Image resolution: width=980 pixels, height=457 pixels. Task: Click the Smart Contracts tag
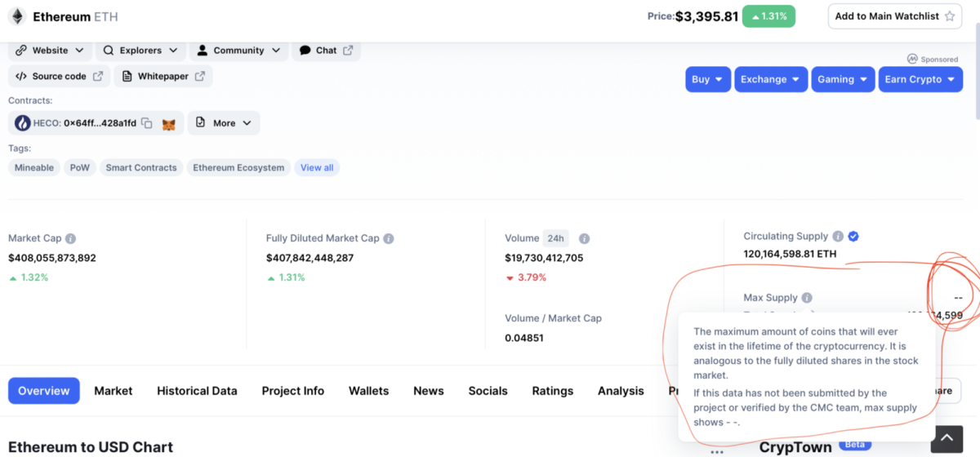(x=141, y=168)
